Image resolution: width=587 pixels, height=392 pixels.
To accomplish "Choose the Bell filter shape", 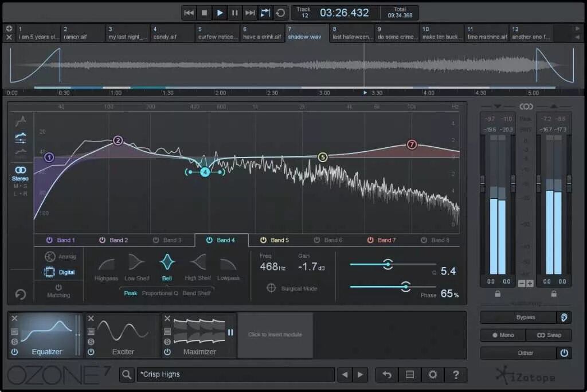I will [x=167, y=268].
